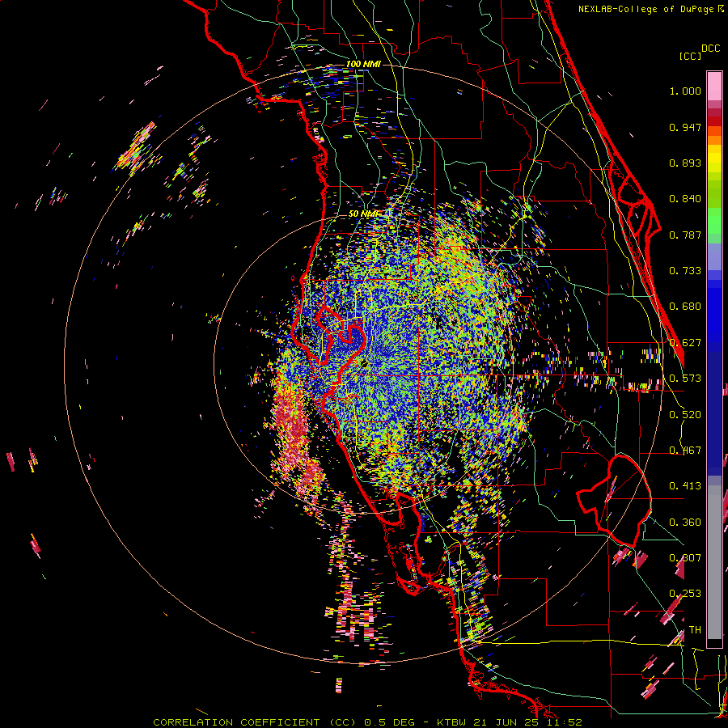The height and width of the screenshot is (728, 728).
Task: Click the 0.360 color scale value
Action: (x=685, y=523)
